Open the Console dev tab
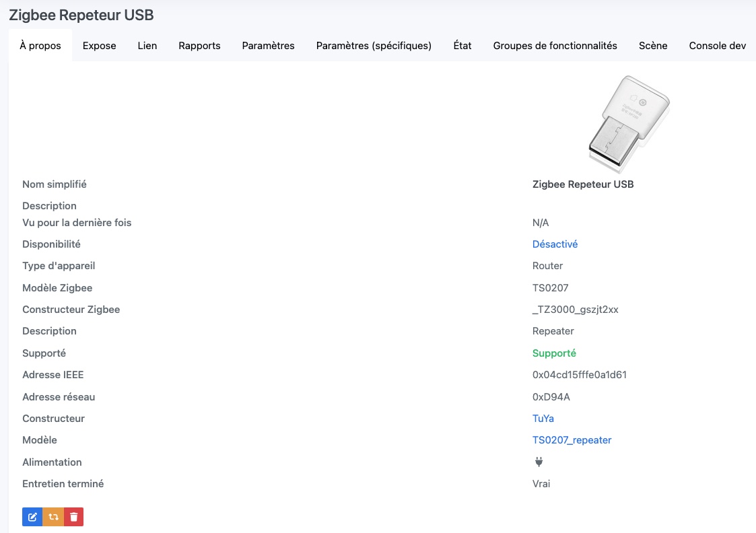The image size is (756, 533). click(x=717, y=46)
